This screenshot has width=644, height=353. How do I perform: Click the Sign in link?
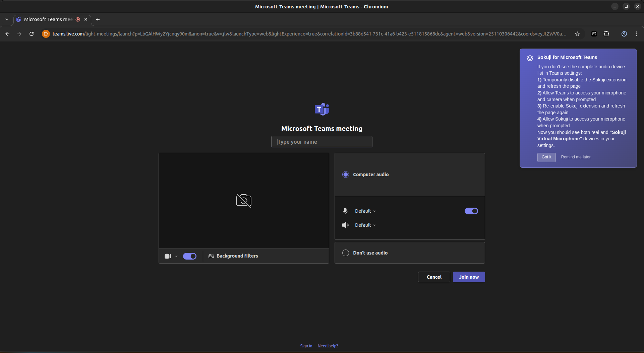(306, 346)
